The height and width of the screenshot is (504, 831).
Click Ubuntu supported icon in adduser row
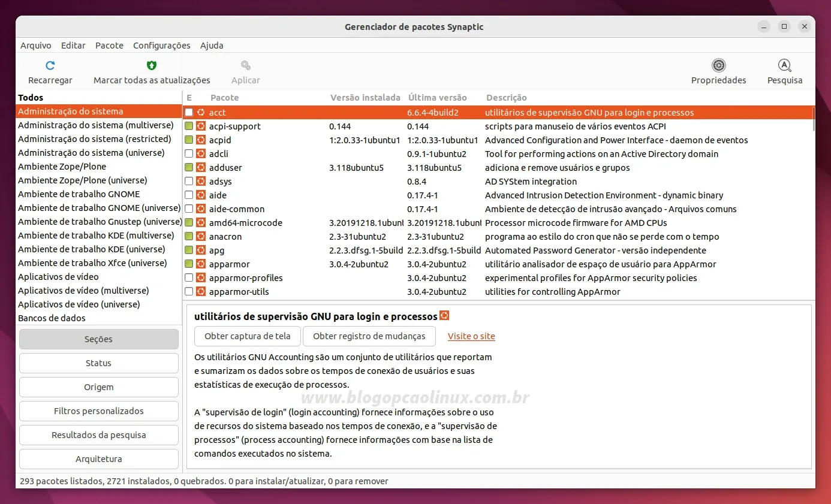click(201, 167)
